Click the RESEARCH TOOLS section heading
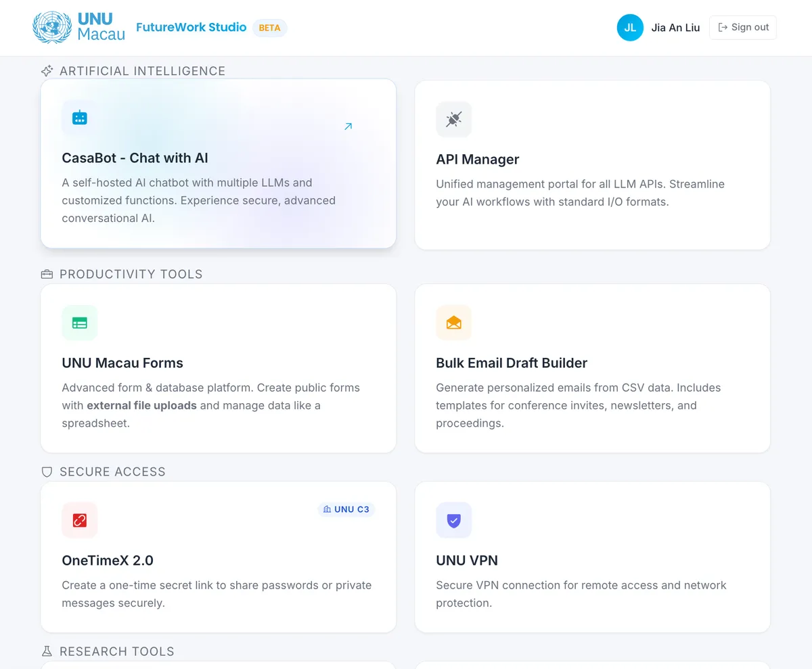The width and height of the screenshot is (812, 669). (117, 651)
